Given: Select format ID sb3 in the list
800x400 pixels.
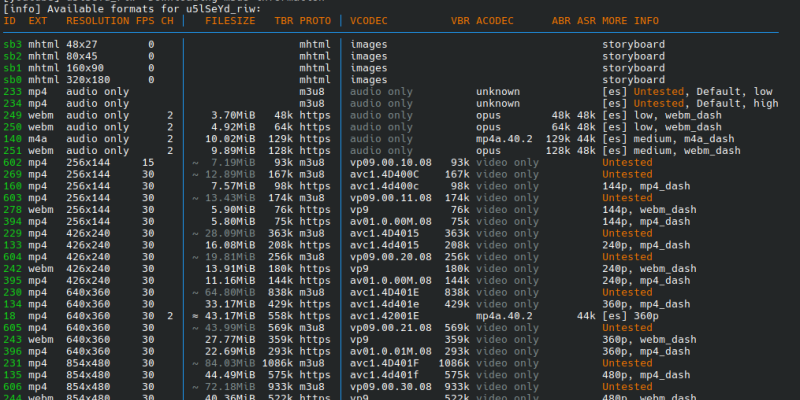Looking at the screenshot, I should [13, 45].
